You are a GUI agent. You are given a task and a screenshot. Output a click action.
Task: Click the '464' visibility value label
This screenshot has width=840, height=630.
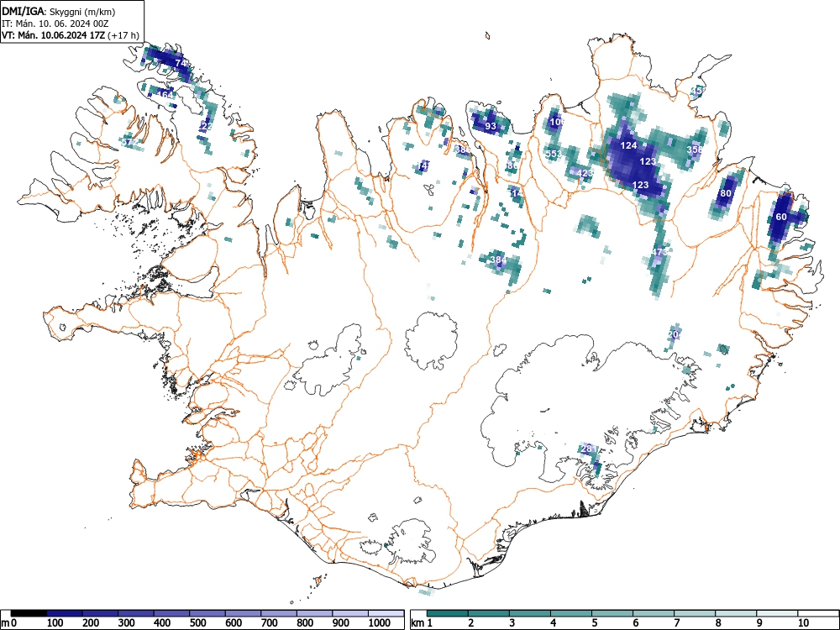[165, 95]
